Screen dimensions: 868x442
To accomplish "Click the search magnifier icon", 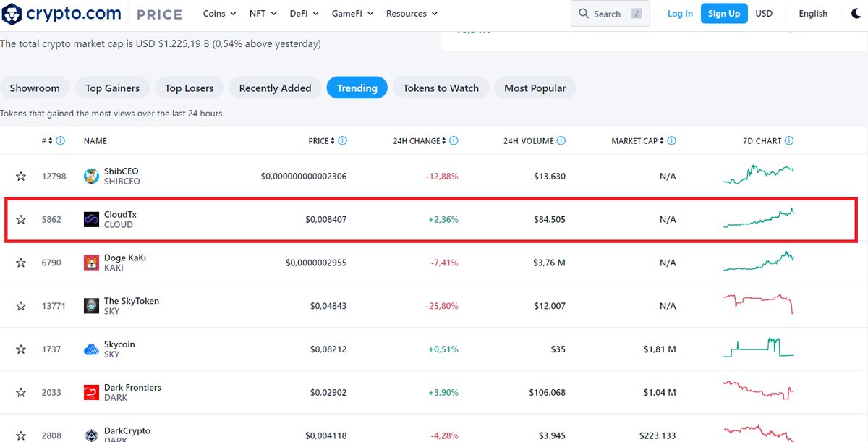I will [584, 14].
